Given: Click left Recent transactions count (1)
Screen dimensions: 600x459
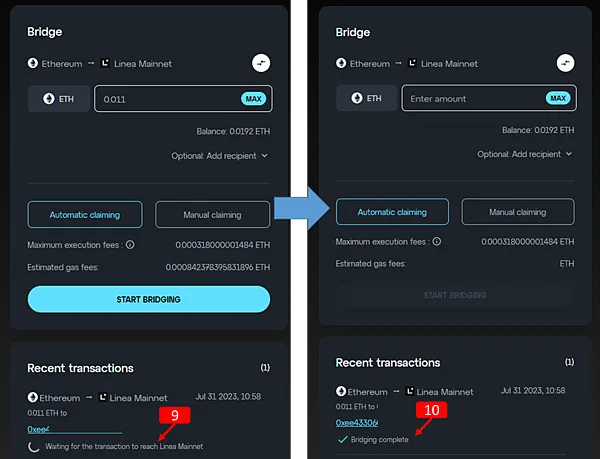Looking at the screenshot, I should point(265,368).
